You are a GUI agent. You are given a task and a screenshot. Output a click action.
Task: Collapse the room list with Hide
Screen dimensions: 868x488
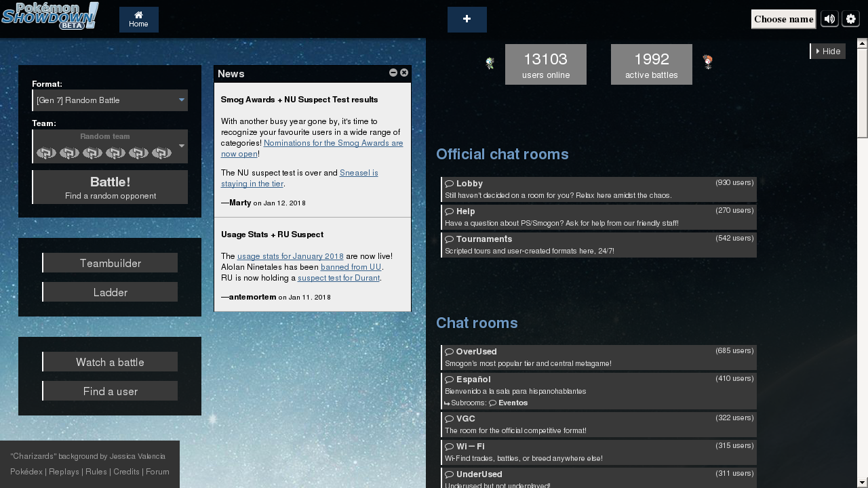click(x=828, y=52)
